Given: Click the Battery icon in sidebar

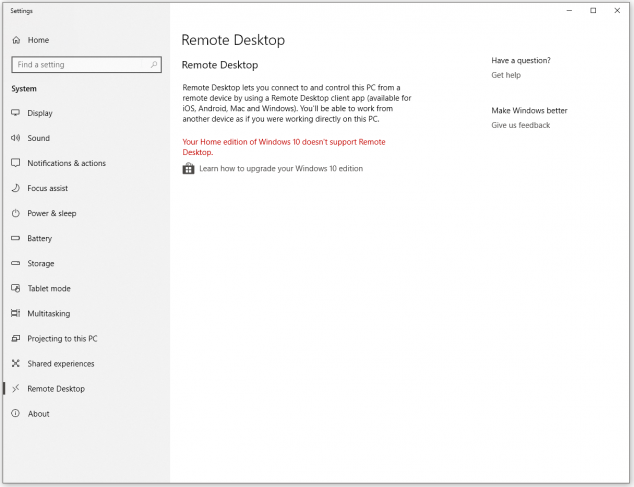Looking at the screenshot, I should coord(15,238).
